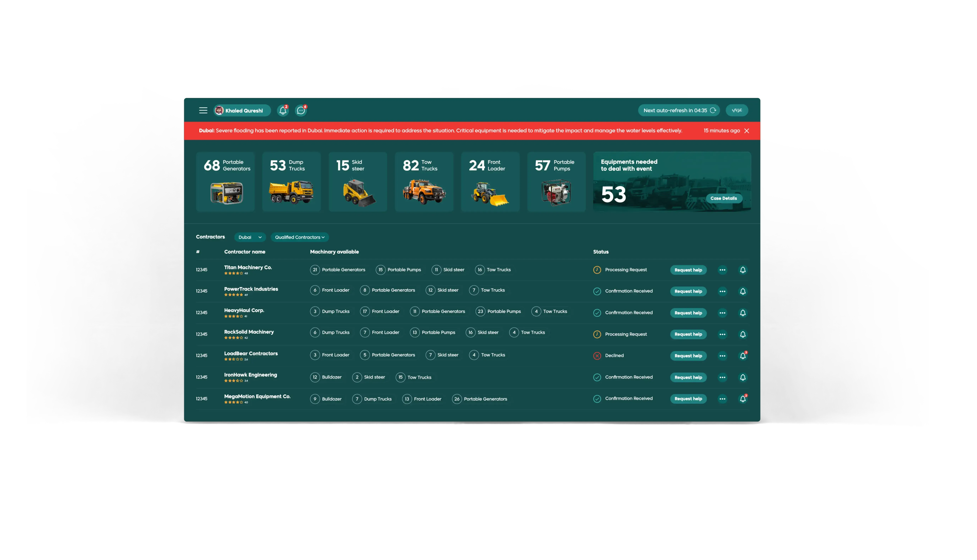977x560 pixels.
Task: Open PowerTrack Industries contractor name
Action: click(x=251, y=289)
